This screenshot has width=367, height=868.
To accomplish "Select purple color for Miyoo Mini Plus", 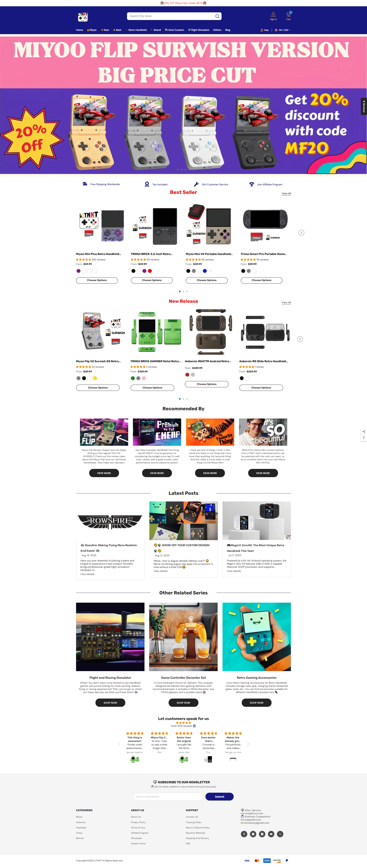I will coord(78,271).
